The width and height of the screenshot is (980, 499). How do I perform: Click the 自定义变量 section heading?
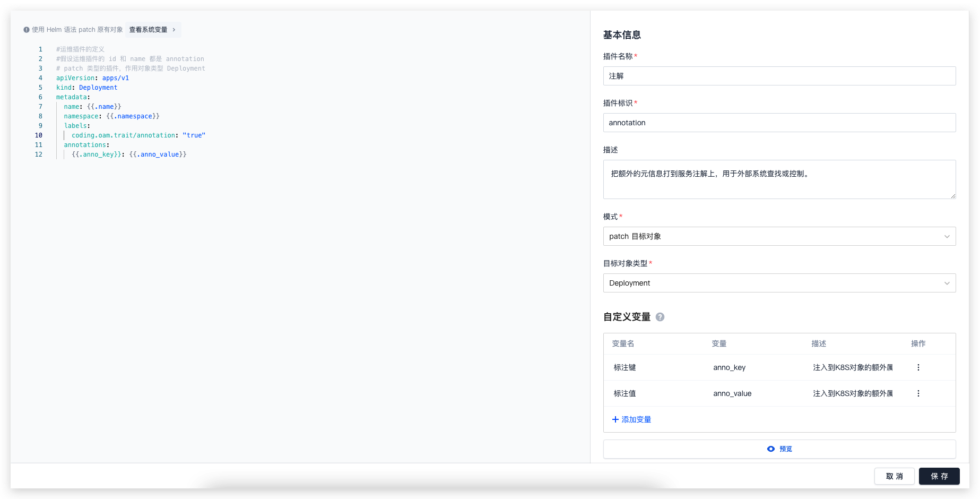point(627,317)
